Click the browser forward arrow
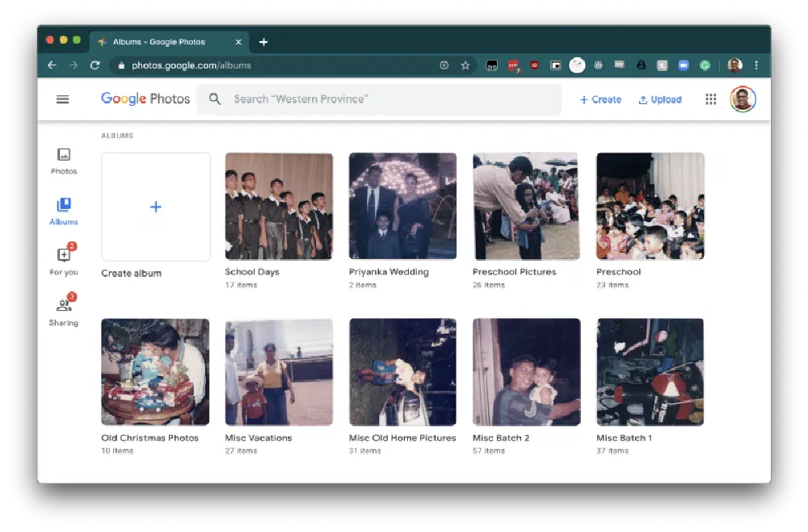 coord(74,65)
